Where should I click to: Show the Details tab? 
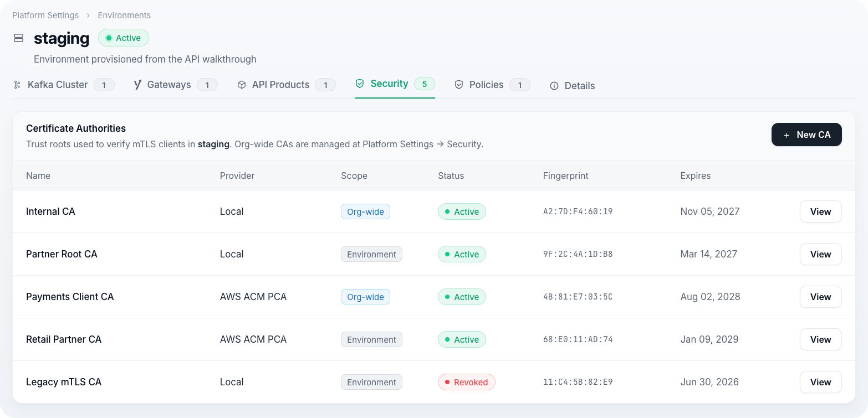tap(573, 86)
